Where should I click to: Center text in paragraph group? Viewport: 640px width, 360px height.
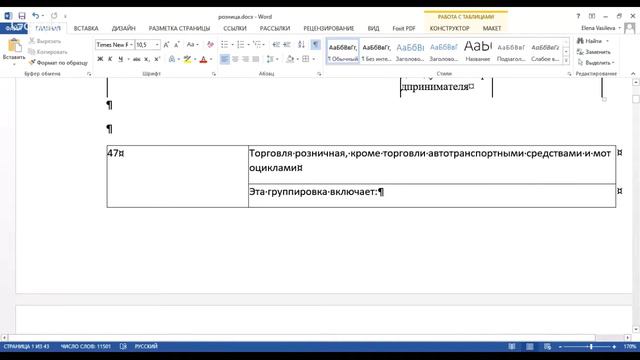tap(235, 59)
